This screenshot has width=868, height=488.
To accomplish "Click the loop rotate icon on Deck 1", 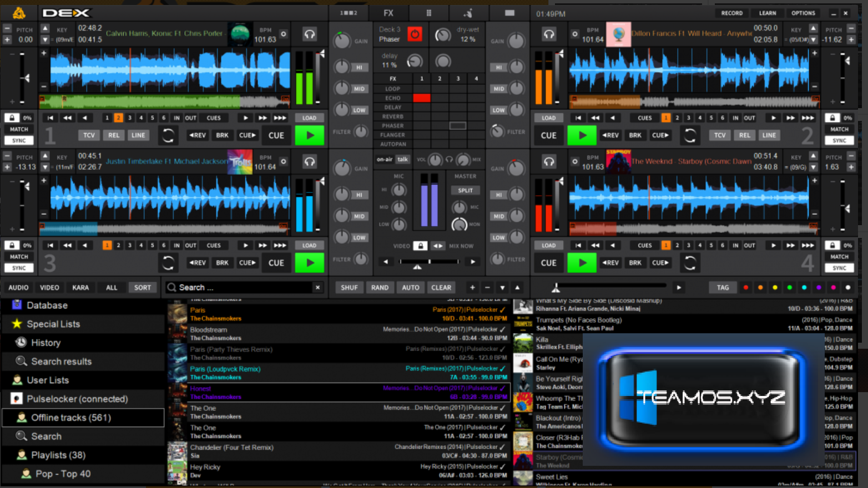I will [168, 135].
